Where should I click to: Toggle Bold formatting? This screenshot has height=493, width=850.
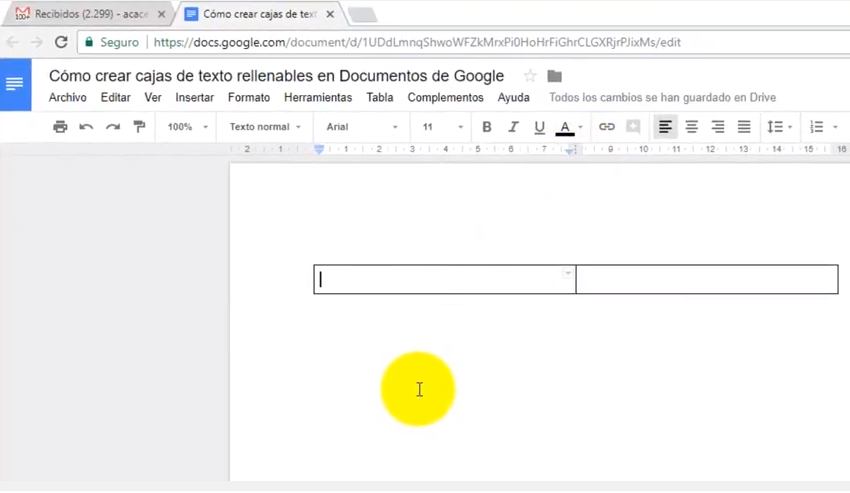487,127
